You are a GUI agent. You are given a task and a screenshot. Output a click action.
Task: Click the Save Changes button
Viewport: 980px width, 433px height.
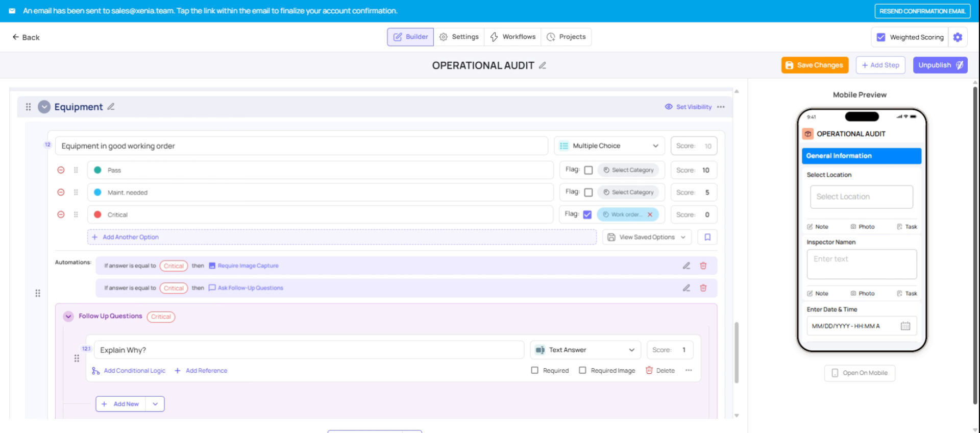[815, 65]
